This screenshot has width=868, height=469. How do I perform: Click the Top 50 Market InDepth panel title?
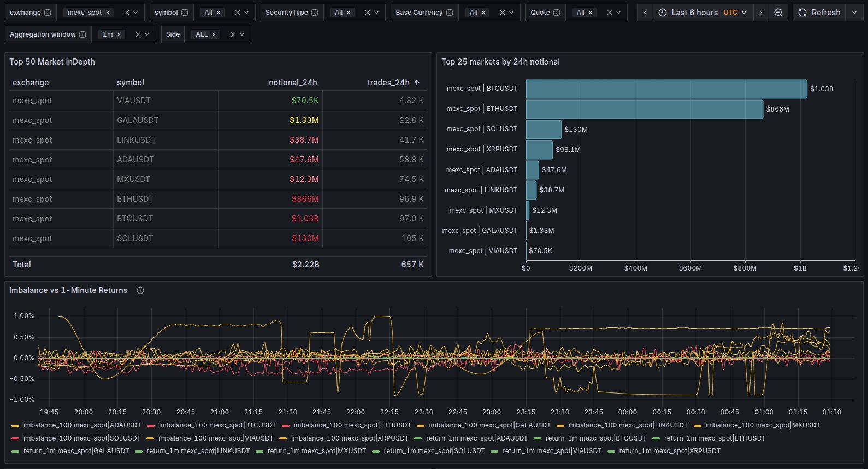click(x=52, y=62)
